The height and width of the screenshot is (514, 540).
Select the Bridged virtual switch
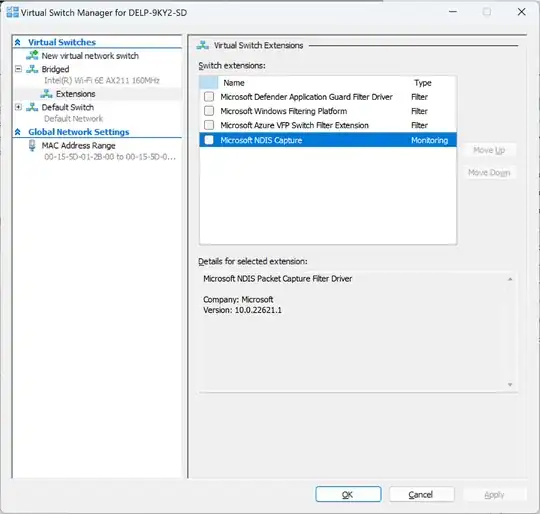coord(55,69)
